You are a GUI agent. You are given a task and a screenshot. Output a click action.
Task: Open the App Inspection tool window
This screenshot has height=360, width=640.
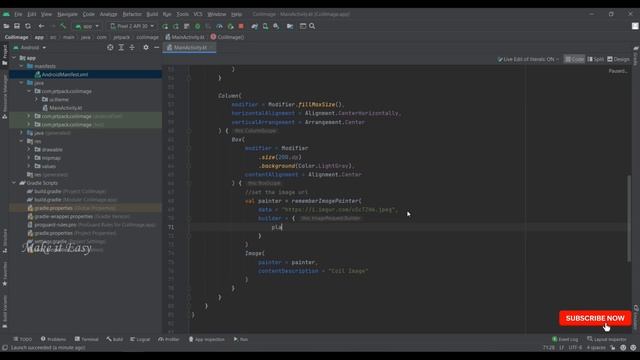[207, 339]
